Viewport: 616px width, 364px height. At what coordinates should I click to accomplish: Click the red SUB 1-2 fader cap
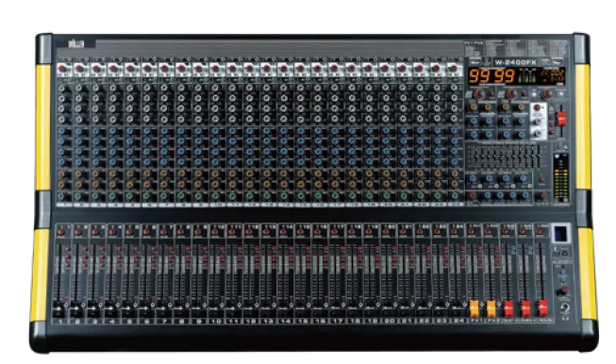click(508, 308)
